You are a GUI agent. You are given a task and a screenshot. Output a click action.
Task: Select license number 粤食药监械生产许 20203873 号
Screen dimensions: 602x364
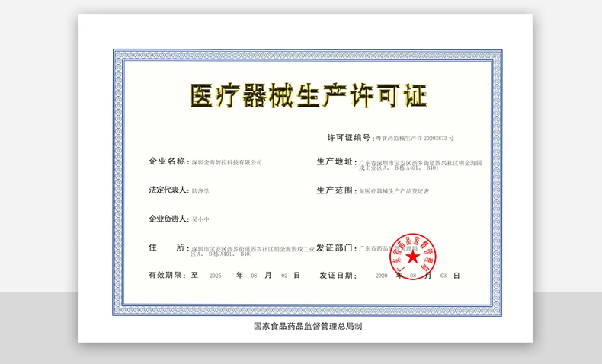tap(415, 138)
